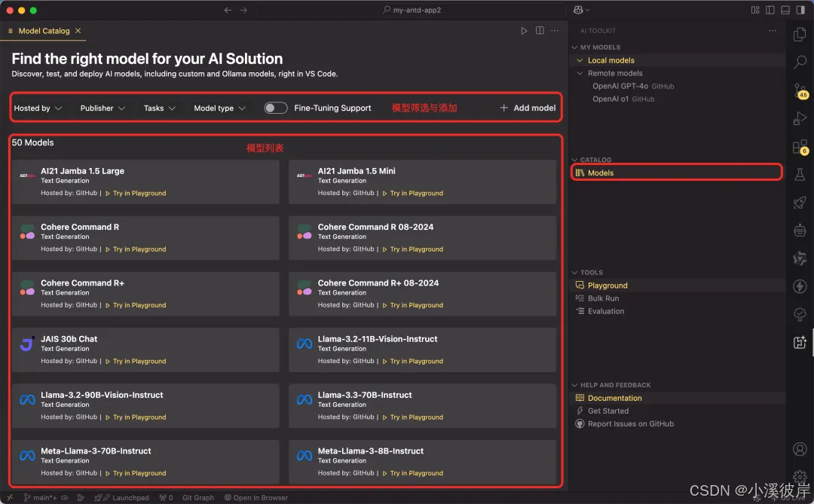Click the run play button above the editor
814x504 pixels.
pyautogui.click(x=524, y=31)
